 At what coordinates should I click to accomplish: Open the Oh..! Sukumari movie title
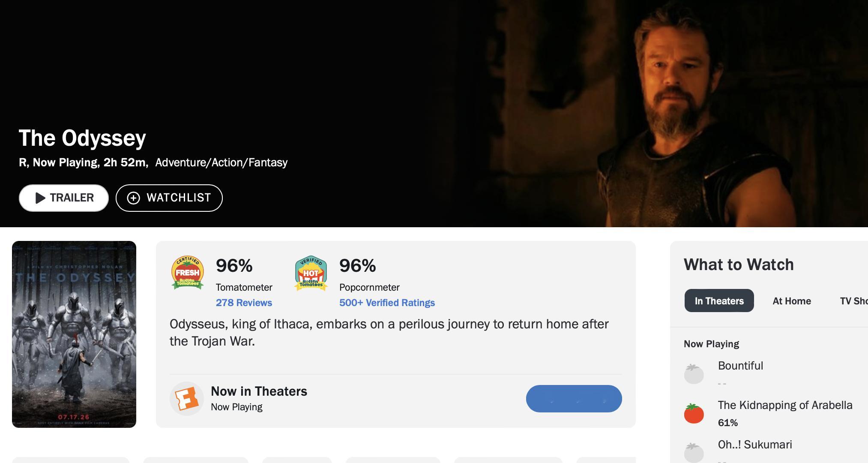(x=755, y=445)
